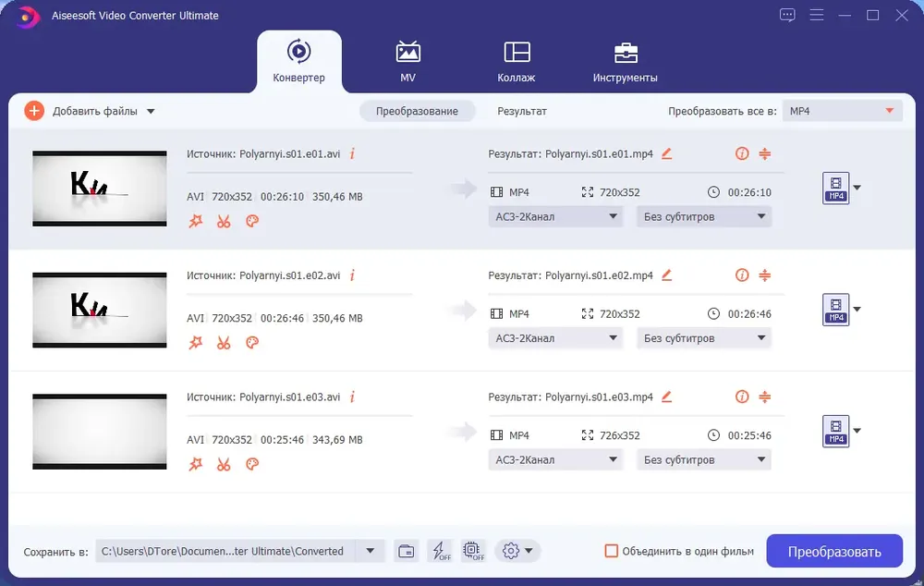Select the thumbnail of Polyarnyi.s01.e03.avi

tap(100, 431)
